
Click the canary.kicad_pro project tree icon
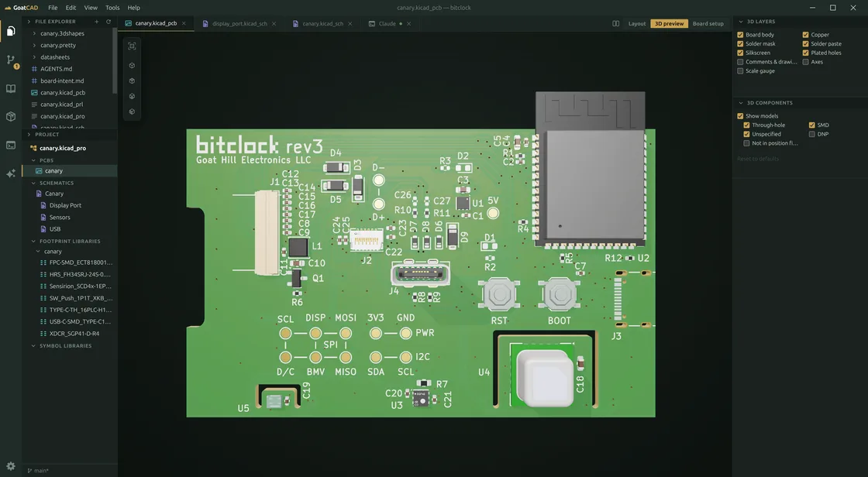[x=33, y=149]
